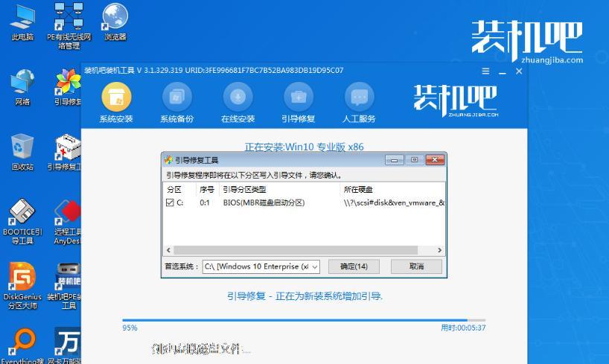This screenshot has width=609, height=364.
Task: Click the 分区 column header
Action: coord(179,190)
